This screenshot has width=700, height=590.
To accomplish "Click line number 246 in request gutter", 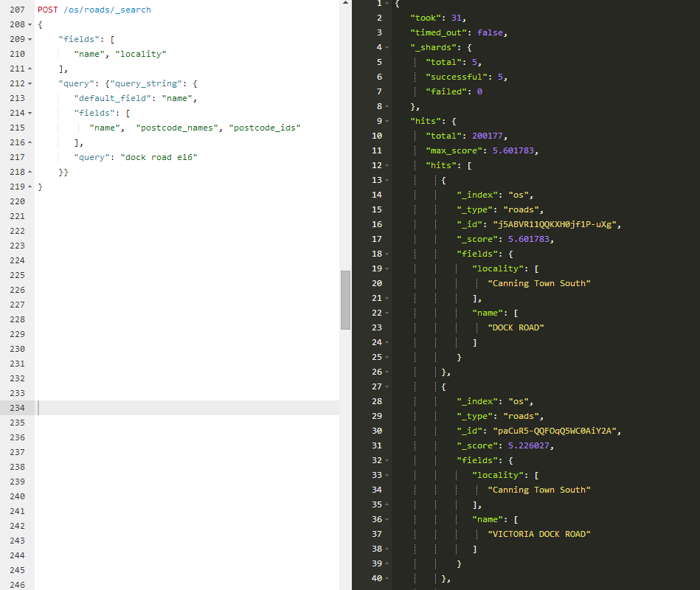I will tap(17, 585).
